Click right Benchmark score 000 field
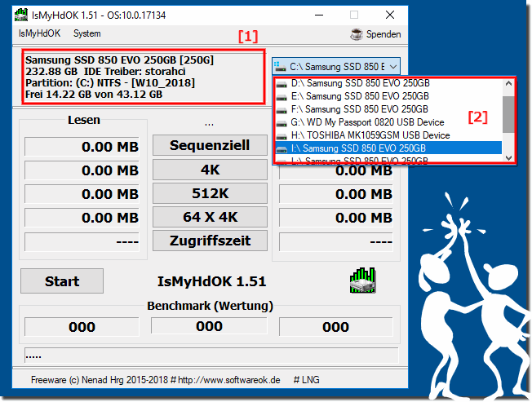Image resolution: width=532 pixels, height=402 pixels. click(x=336, y=327)
